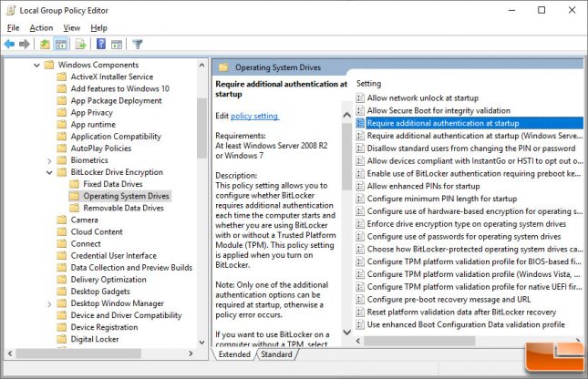Open the View menu
The height and width of the screenshot is (379, 588).
click(x=72, y=27)
